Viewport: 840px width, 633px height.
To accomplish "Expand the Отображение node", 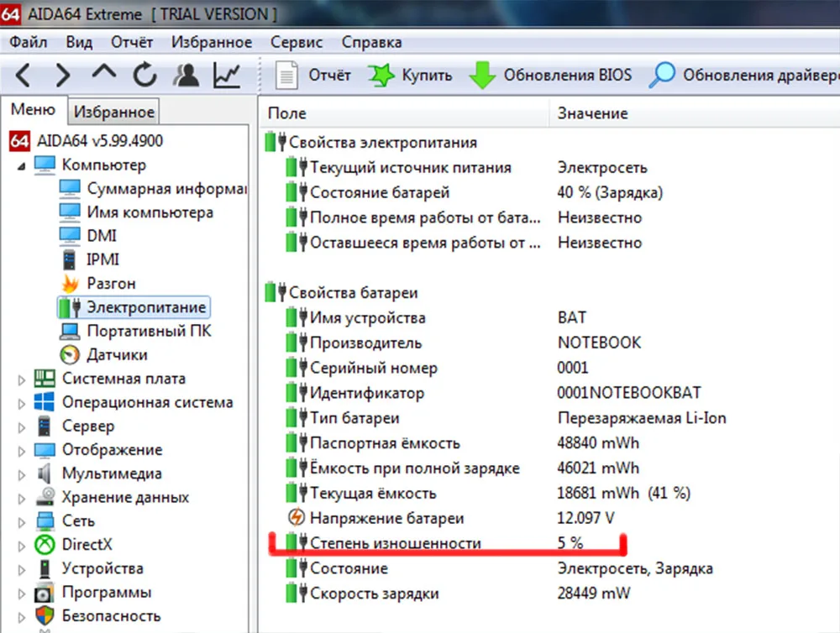I will tap(22, 451).
